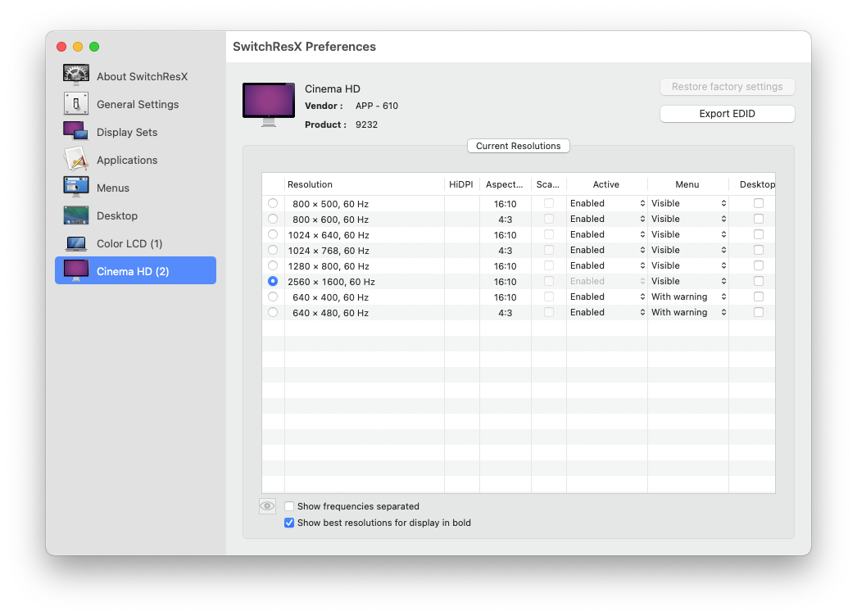Check Desktop box for 640 × 480 row
The width and height of the screenshot is (857, 616).
[759, 312]
